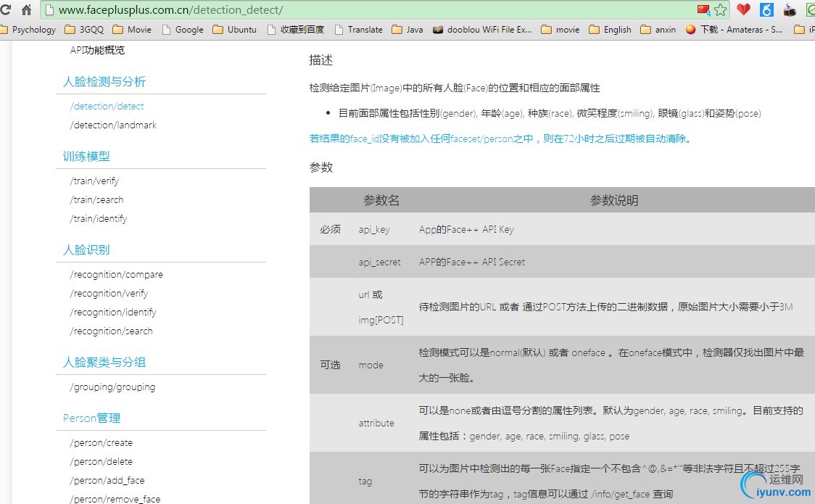Click the red heart extension icon

tap(743, 10)
